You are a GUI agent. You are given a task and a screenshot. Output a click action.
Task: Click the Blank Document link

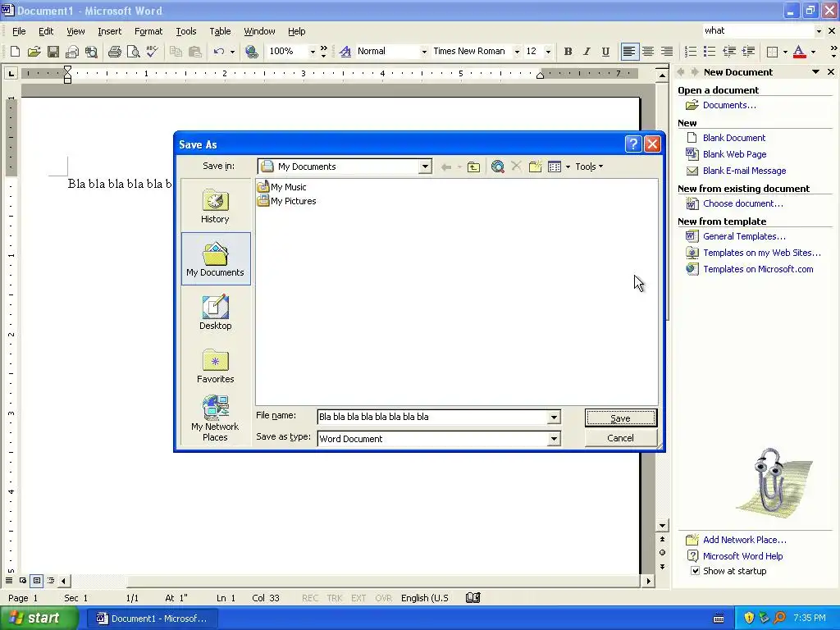point(734,138)
